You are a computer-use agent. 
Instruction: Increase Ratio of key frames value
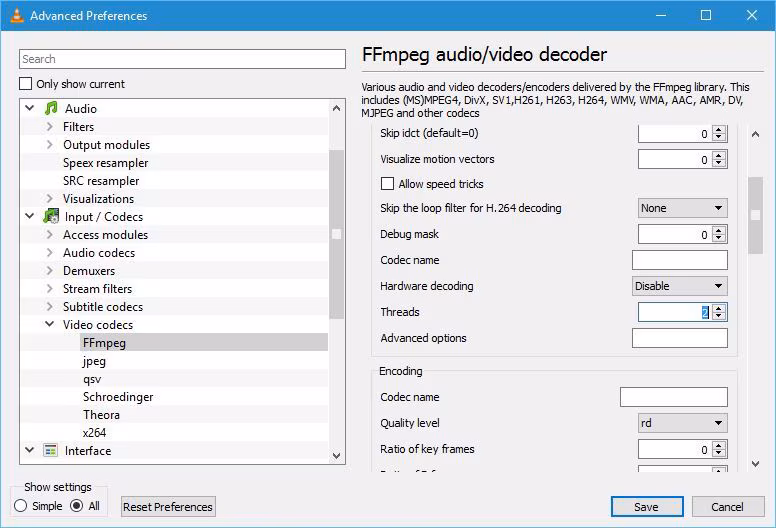click(x=719, y=445)
